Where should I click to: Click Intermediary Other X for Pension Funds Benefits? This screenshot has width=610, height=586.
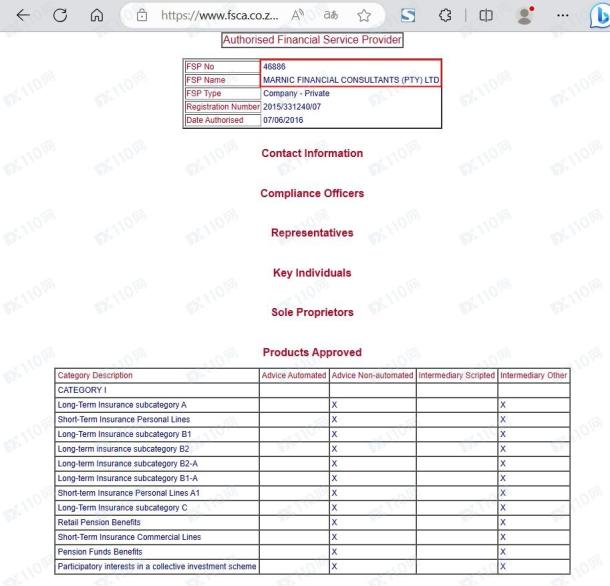click(x=503, y=552)
